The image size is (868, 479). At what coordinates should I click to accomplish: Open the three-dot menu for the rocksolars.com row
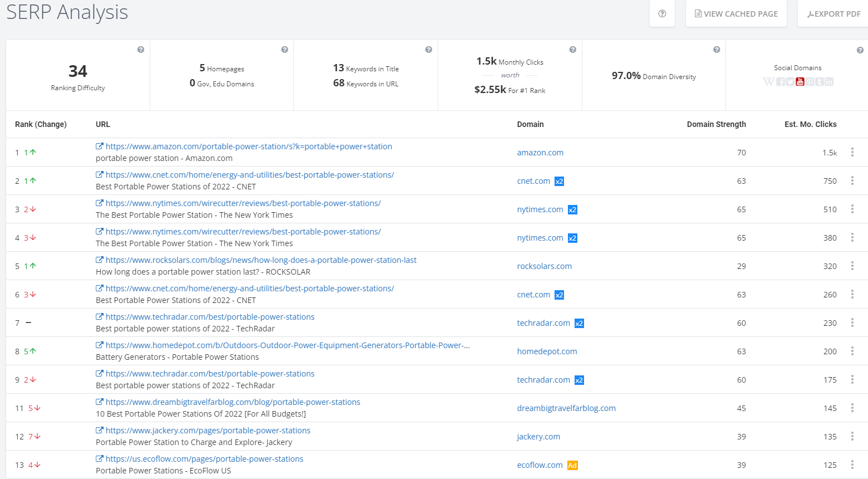point(852,266)
